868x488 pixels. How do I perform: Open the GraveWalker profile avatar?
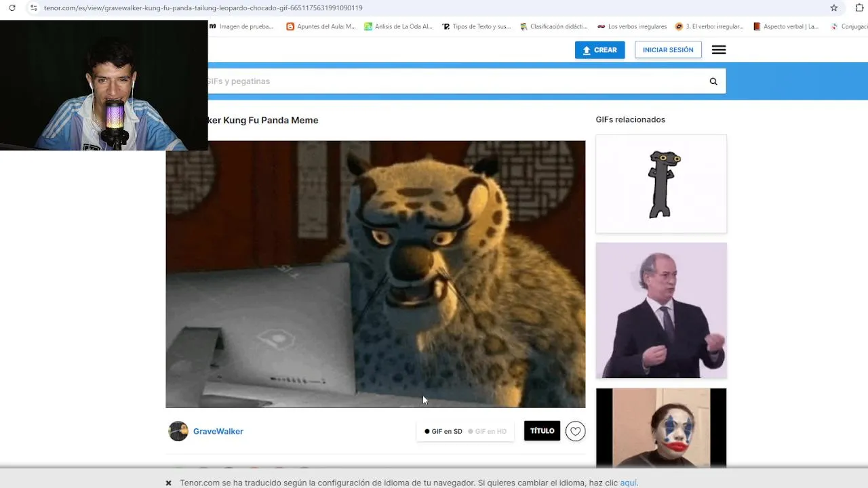point(178,431)
